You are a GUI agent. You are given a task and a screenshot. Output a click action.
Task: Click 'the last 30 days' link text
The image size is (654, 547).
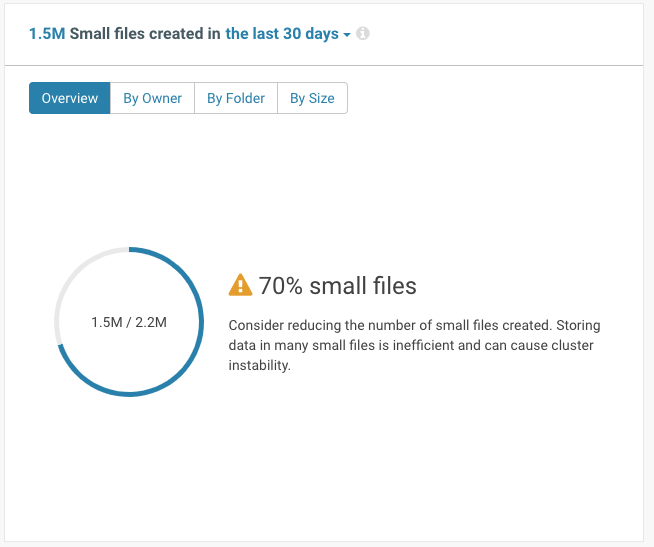pyautogui.click(x=282, y=34)
